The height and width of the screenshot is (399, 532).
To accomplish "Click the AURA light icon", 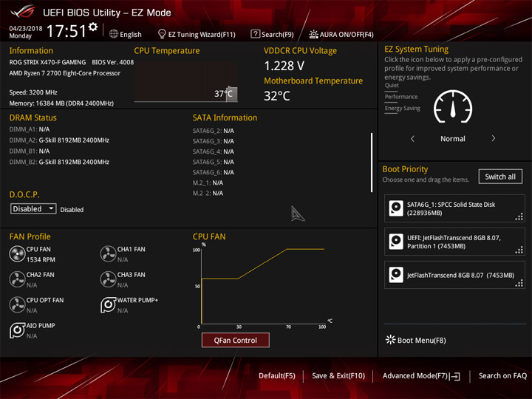I will pos(313,34).
